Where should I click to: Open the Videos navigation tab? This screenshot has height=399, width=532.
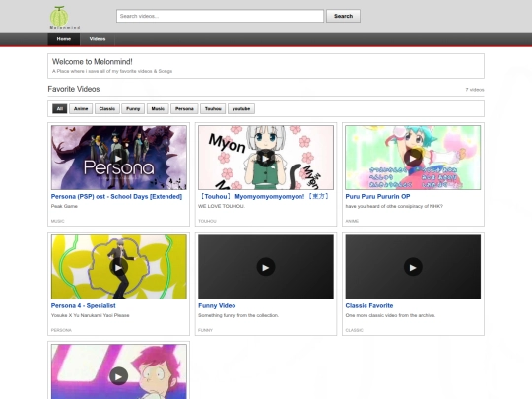[x=98, y=39]
